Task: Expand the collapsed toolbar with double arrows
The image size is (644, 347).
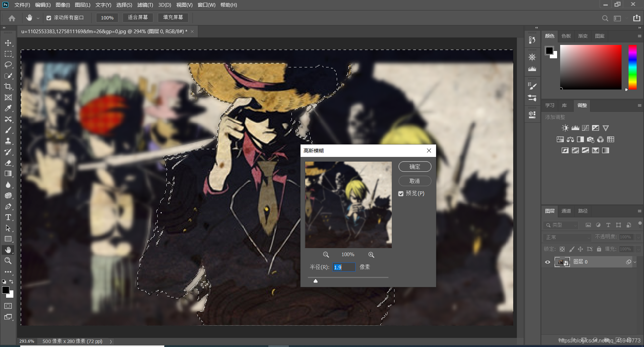Action: pos(4,28)
